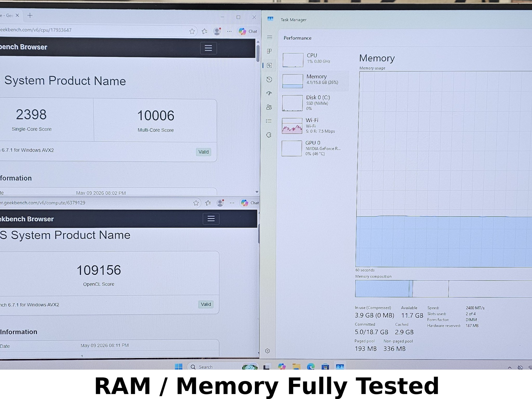This screenshot has height=399, width=532.
Task: Open Microsoft Store from the taskbar
Action: tap(325, 367)
